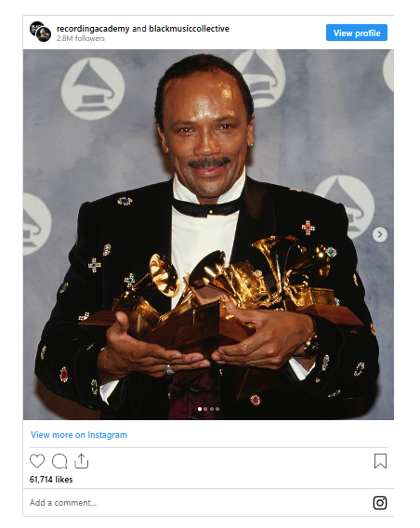Click the 61,714 likes count
The height and width of the screenshot is (528, 420).
click(51, 479)
